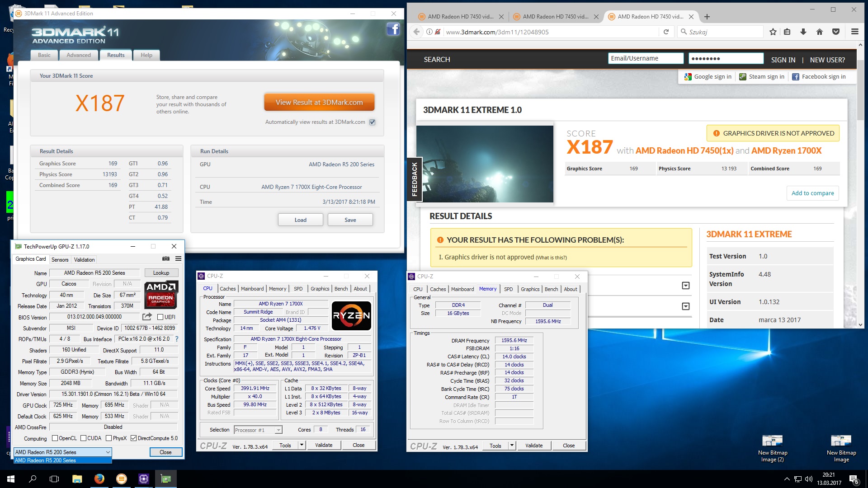
Task: Open the action center notification icon
Action: (854, 479)
